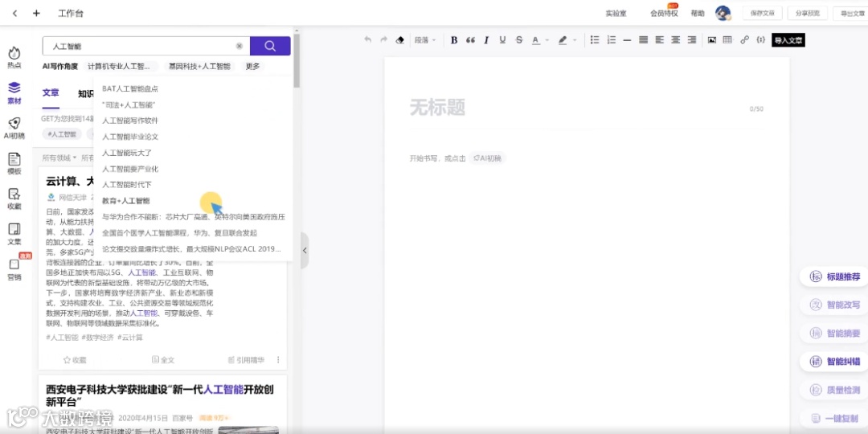
Task: Open the three-dot menu on first article card
Action: point(278,360)
